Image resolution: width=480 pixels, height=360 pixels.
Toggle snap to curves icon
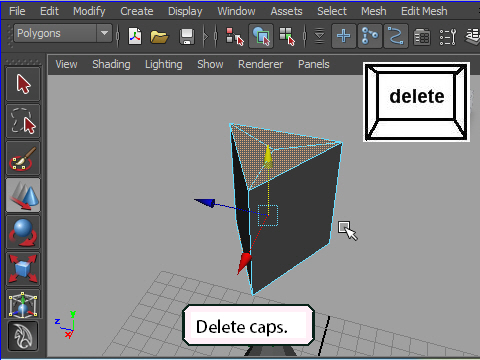coord(396,36)
